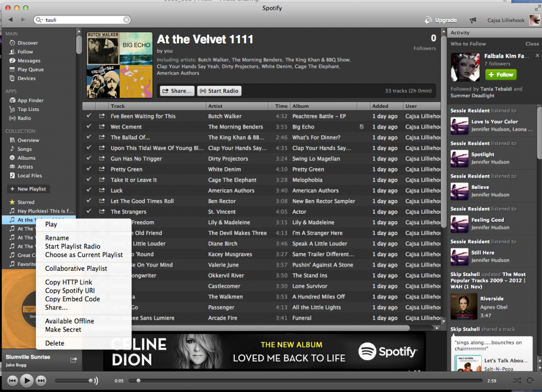Click share icon for Gun Has No Trigger
Viewport: 542px width, 392px height.
click(x=102, y=159)
